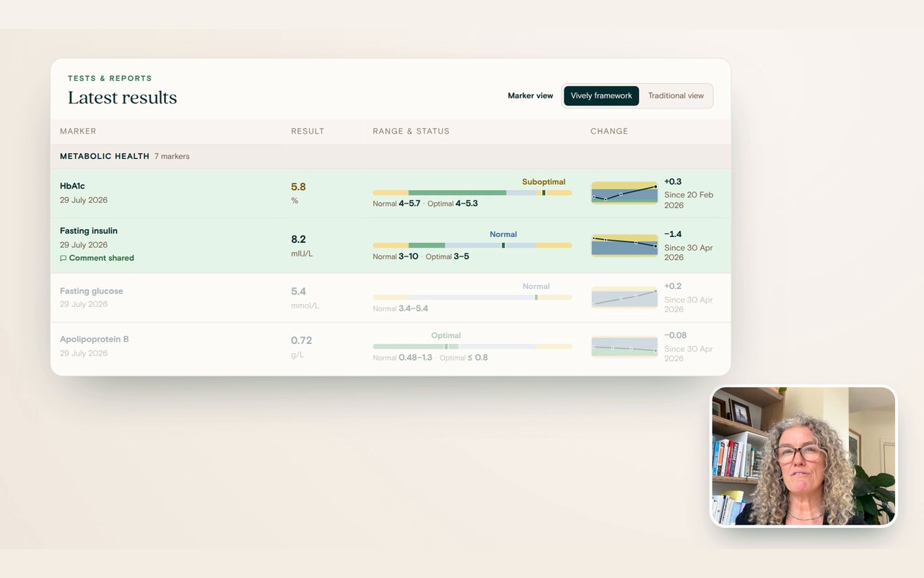Click the +0.3 change value for HbA1c
The image size is (924, 578).
coord(673,182)
